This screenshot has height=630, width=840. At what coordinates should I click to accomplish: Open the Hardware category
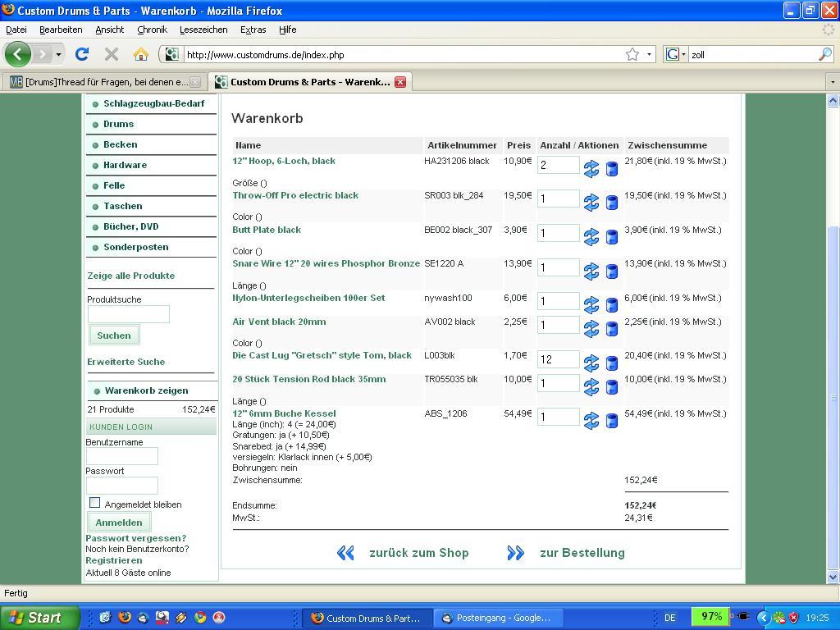click(125, 165)
